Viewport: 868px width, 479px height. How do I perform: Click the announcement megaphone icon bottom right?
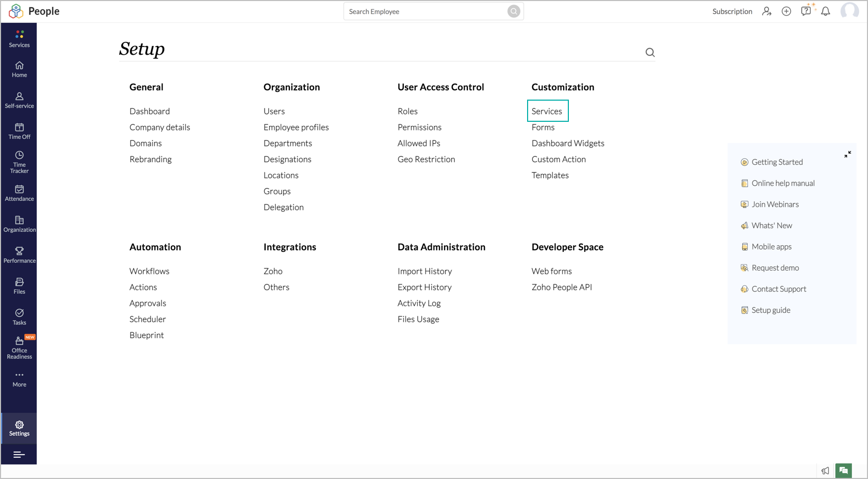point(825,470)
